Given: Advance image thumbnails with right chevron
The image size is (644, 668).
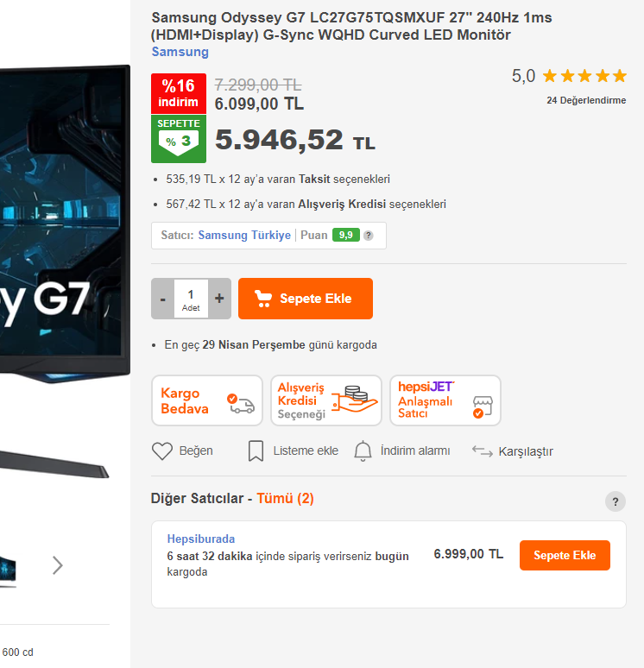Looking at the screenshot, I should tap(58, 565).
